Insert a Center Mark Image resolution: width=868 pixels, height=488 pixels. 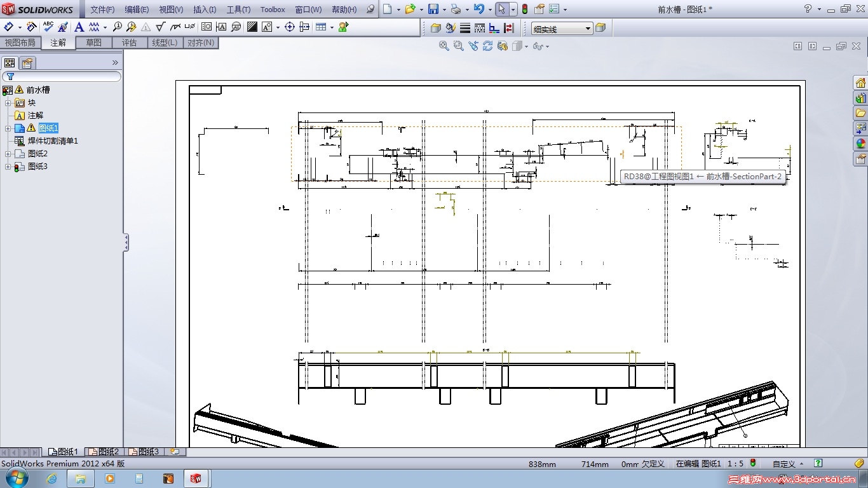[290, 27]
